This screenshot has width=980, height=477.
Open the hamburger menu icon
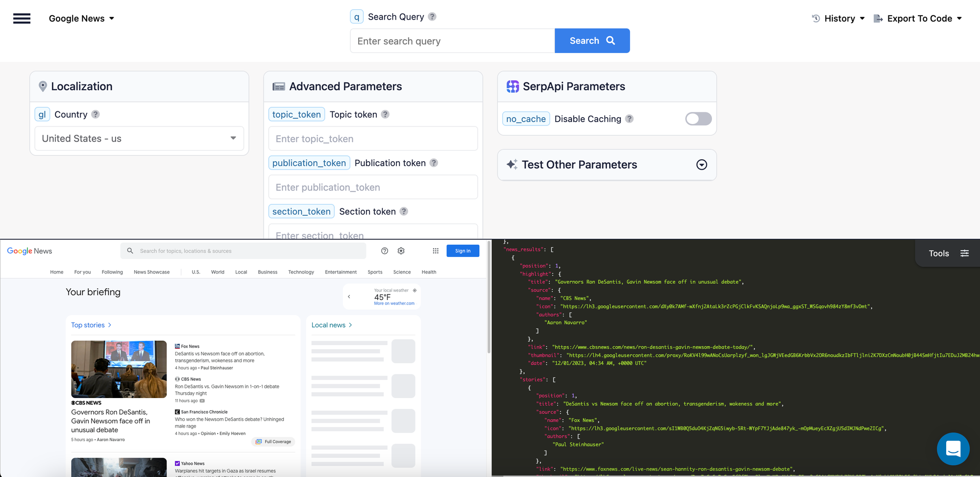pyautogui.click(x=22, y=19)
